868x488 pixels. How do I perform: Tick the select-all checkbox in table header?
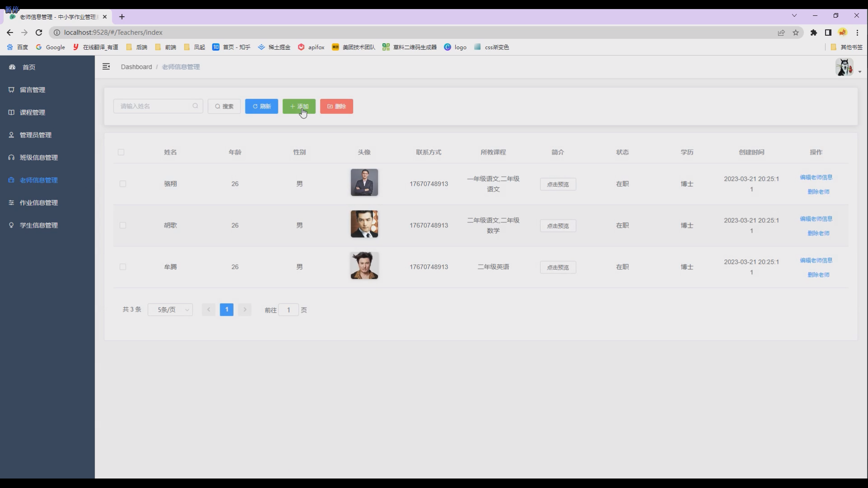tap(121, 152)
